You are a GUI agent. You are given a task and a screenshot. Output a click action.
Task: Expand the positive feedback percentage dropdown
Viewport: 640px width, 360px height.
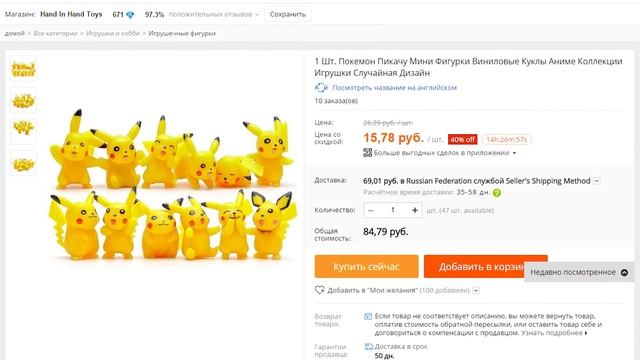[257, 15]
